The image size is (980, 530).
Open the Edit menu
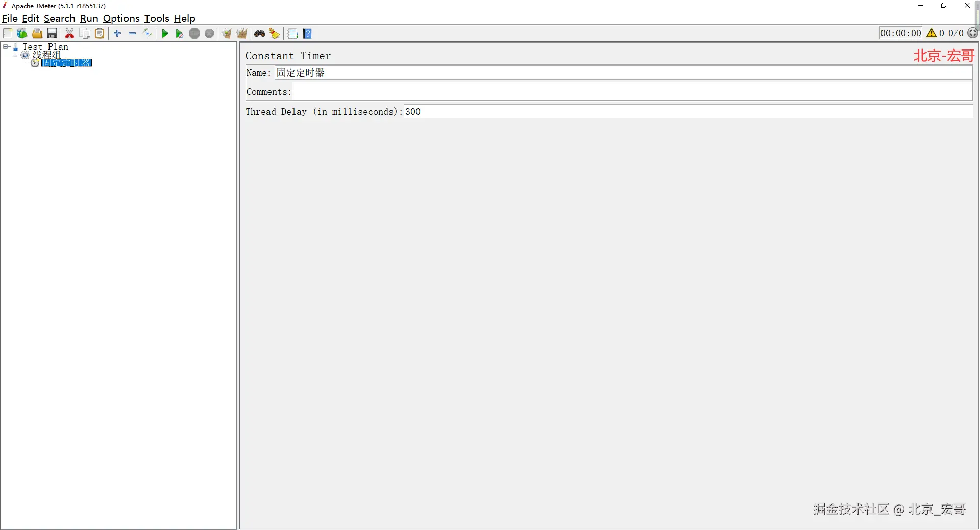[x=31, y=18]
